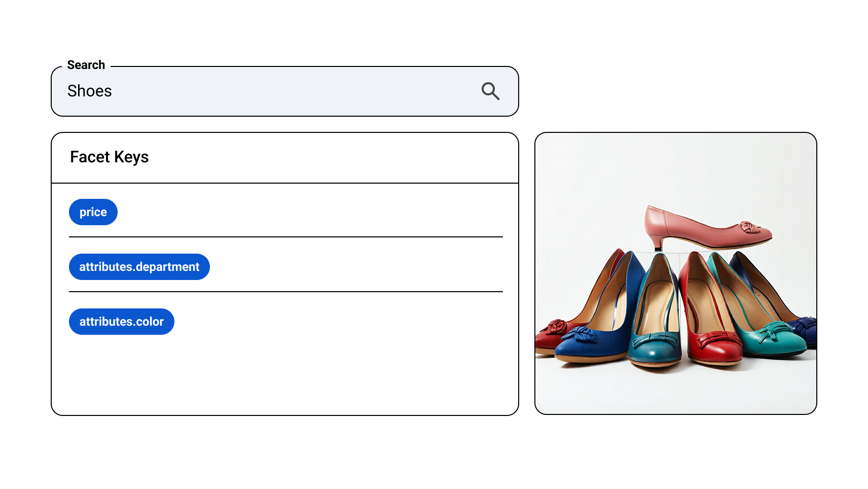868x489 pixels.
Task: Click the divider below attributes.department chip
Action: [285, 292]
